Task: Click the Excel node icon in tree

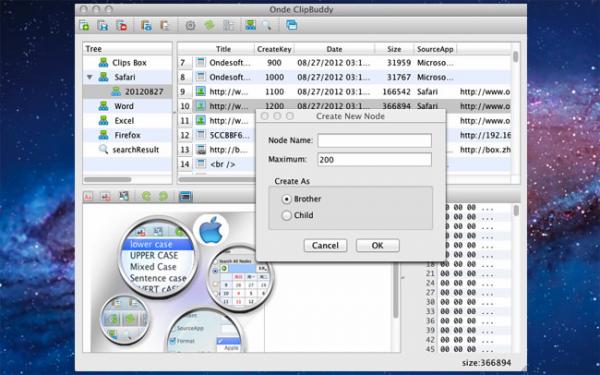Action: click(103, 121)
